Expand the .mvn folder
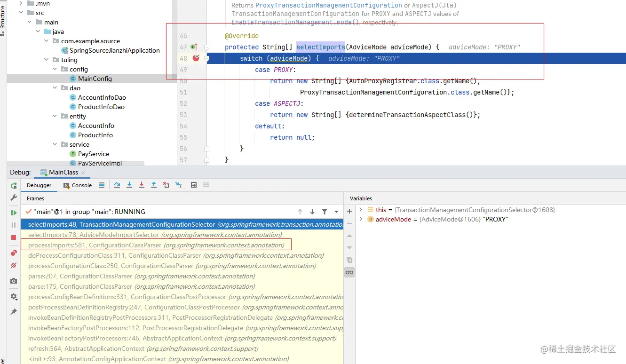The height and width of the screenshot is (364, 626). [x=21, y=3]
